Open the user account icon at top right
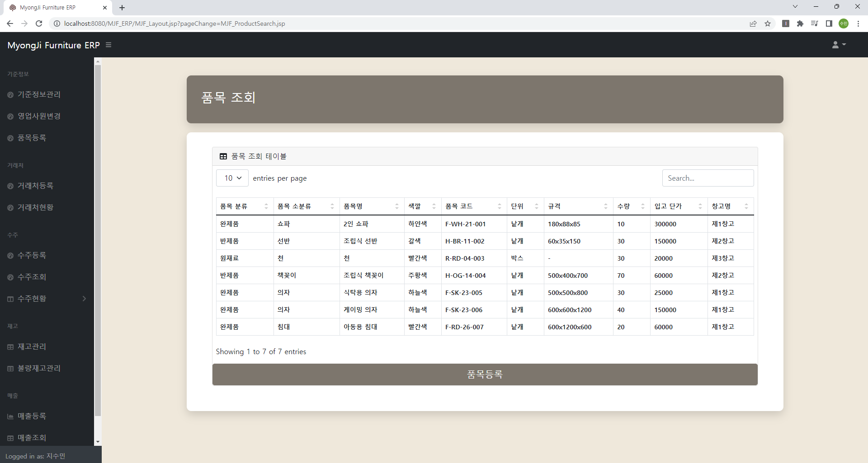The height and width of the screenshot is (463, 868). (x=836, y=44)
